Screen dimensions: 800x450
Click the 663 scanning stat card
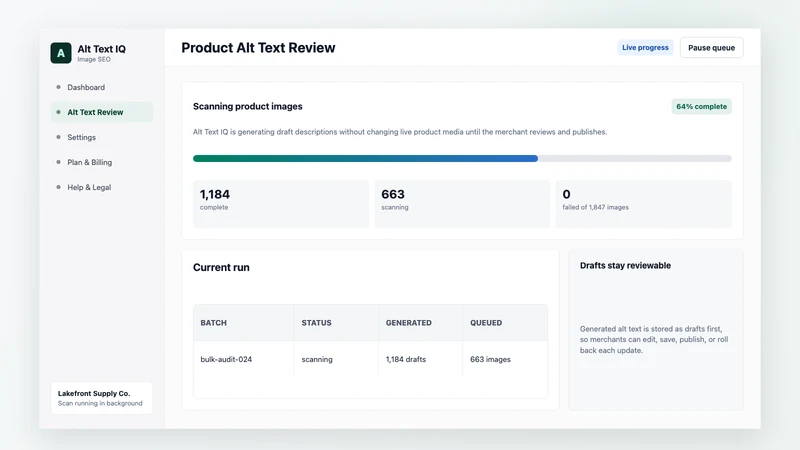462,204
